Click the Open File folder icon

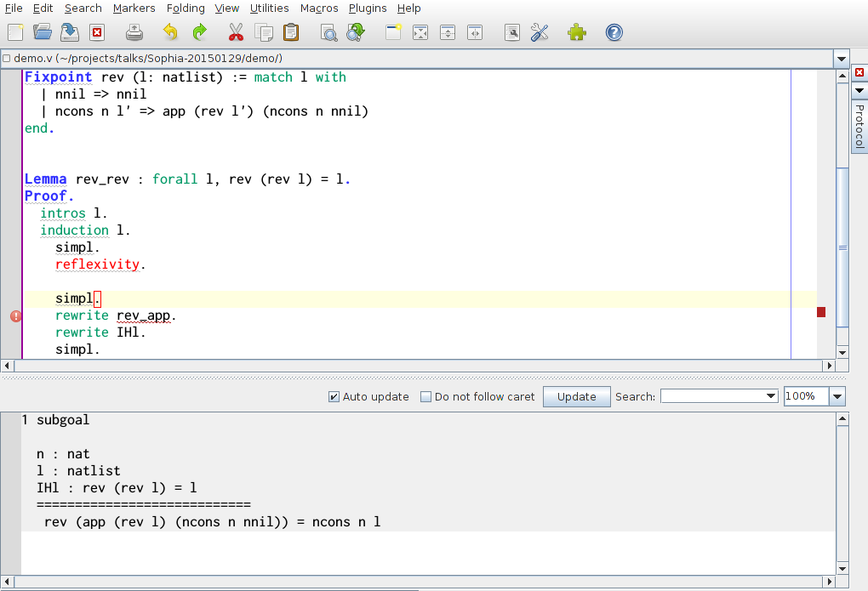click(42, 32)
